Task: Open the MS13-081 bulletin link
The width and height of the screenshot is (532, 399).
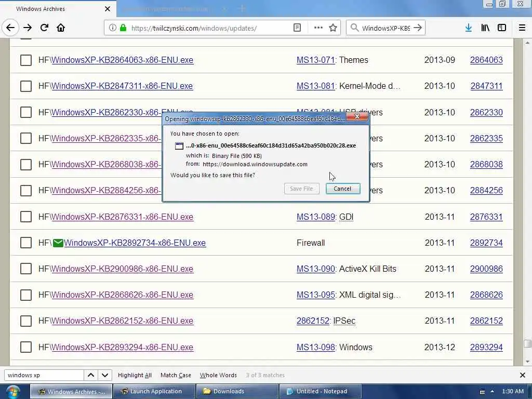Action: (315, 86)
